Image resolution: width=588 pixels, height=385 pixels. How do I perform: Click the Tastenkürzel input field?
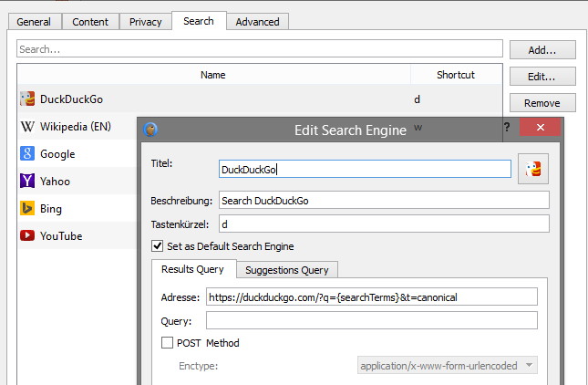tap(384, 224)
